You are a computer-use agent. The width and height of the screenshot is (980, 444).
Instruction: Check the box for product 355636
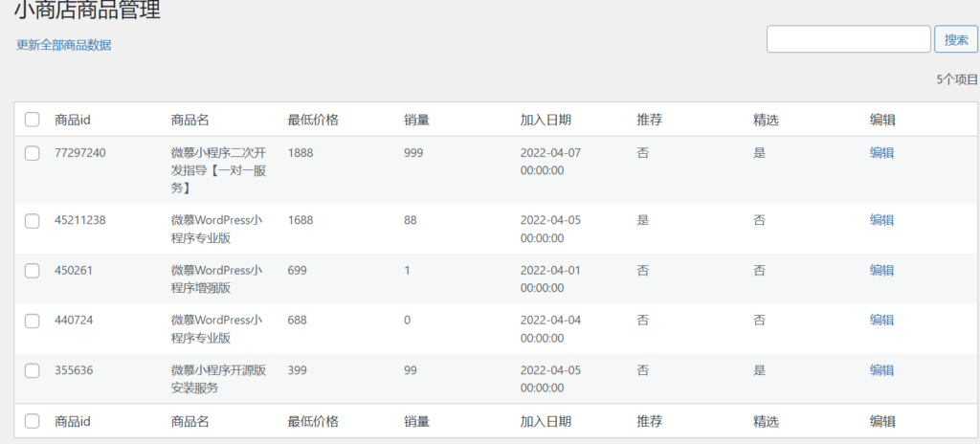(32, 371)
